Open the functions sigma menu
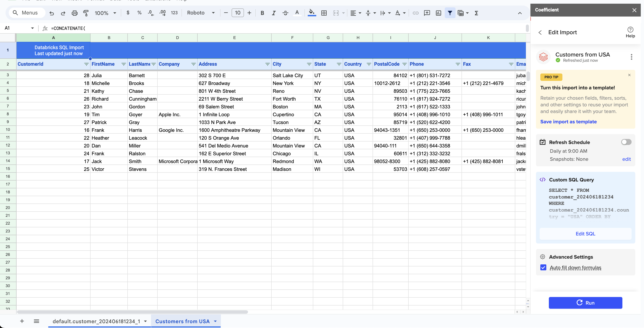This screenshot has height=328, width=644. 476,13
